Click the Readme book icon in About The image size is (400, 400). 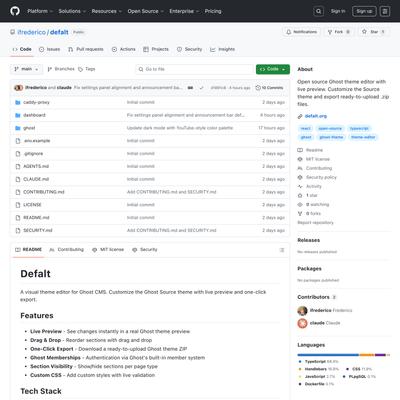click(300, 150)
